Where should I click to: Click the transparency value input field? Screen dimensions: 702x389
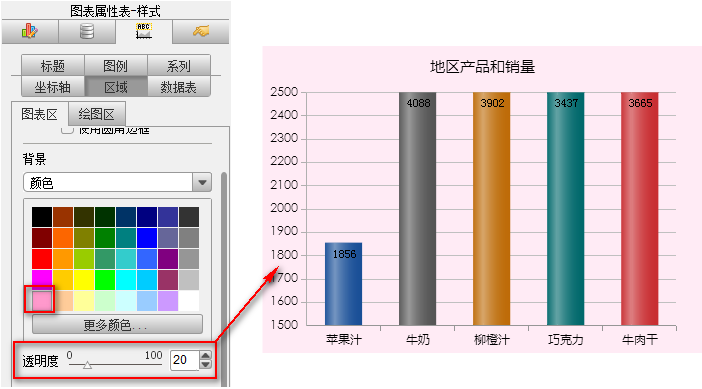[185, 360]
